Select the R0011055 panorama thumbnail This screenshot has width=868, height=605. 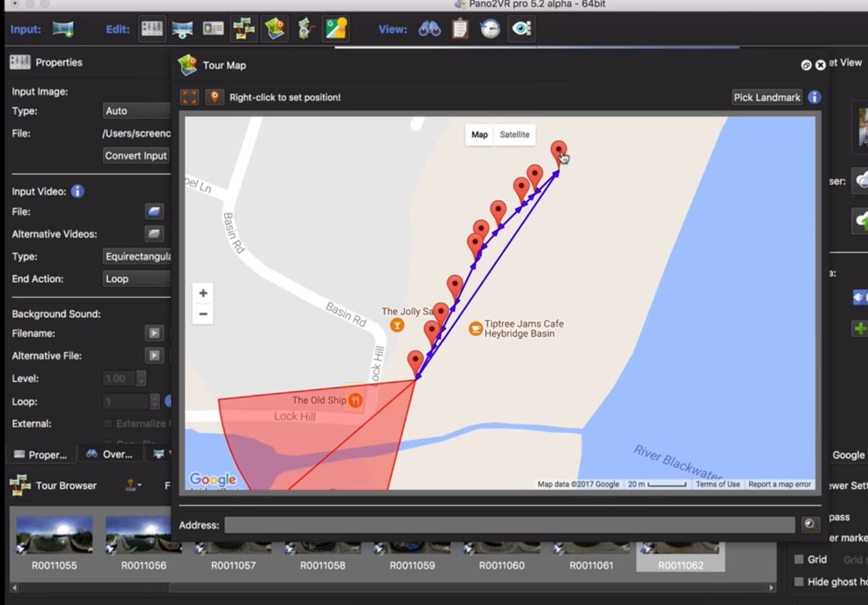click(x=54, y=536)
